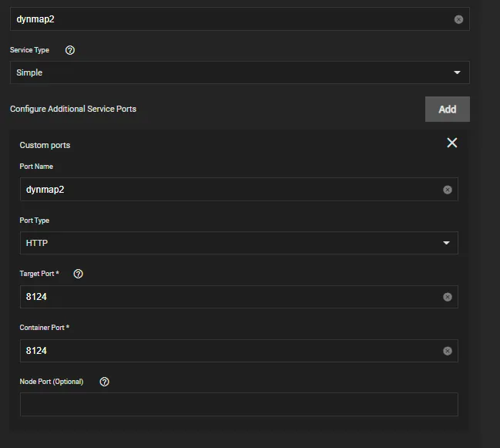Clear the Port Name field
Viewport: 500px width, 448px height.
pos(447,190)
